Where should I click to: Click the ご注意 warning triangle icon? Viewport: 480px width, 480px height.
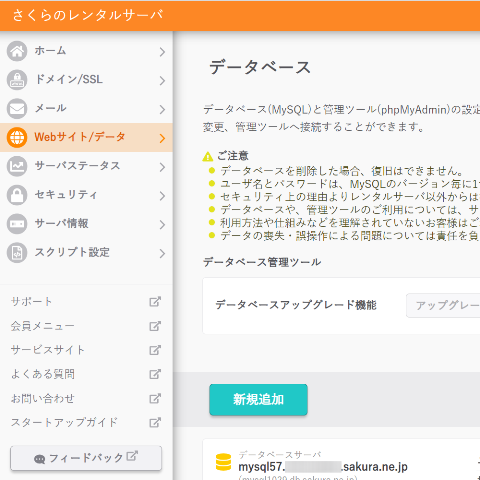click(x=208, y=156)
